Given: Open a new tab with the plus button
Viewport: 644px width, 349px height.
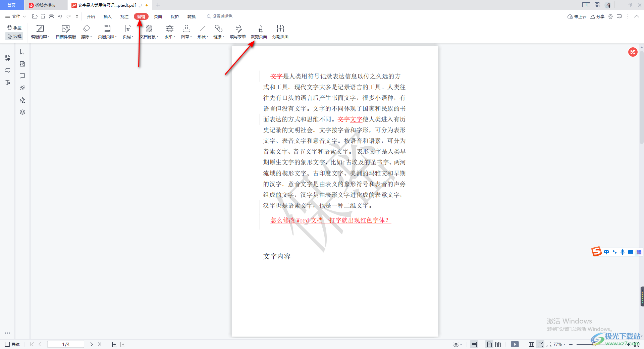Looking at the screenshot, I should [x=158, y=5].
